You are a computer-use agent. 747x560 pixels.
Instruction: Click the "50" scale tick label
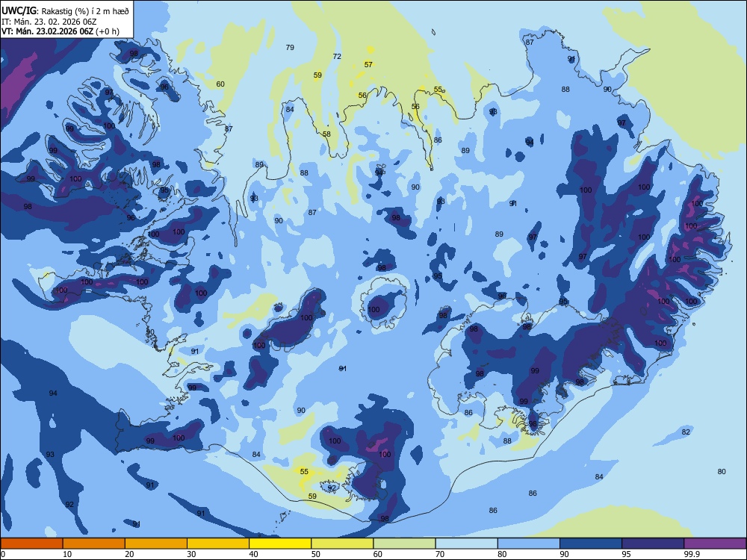315,554
